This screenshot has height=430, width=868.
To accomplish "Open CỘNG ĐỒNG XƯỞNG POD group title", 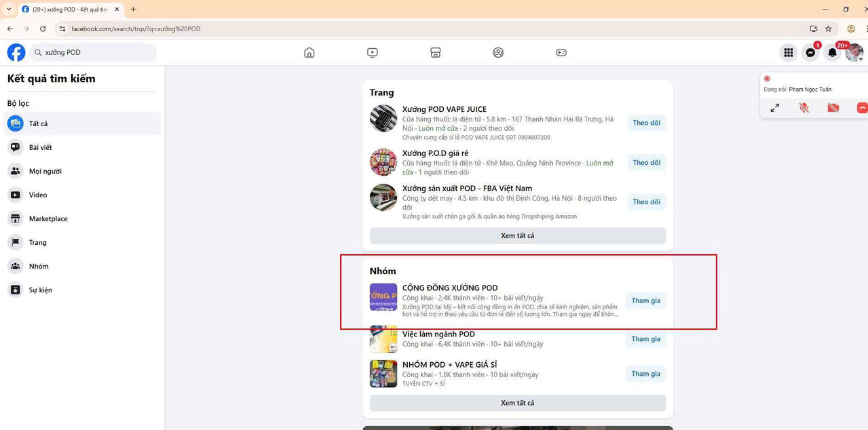I will pos(450,288).
